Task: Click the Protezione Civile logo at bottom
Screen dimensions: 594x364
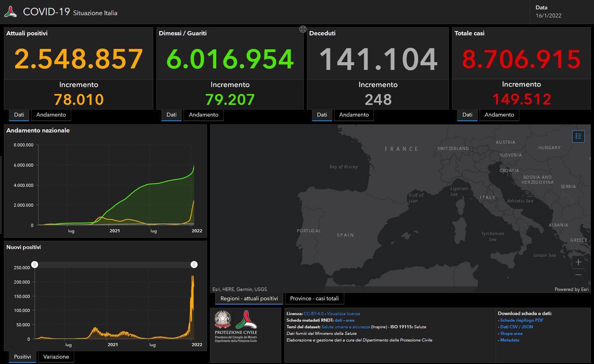Action: (x=245, y=319)
